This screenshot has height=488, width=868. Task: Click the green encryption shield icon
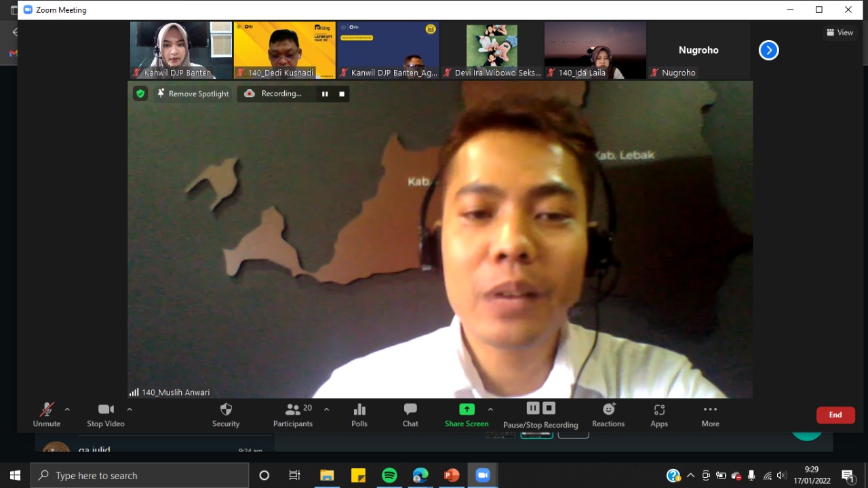tap(140, 94)
